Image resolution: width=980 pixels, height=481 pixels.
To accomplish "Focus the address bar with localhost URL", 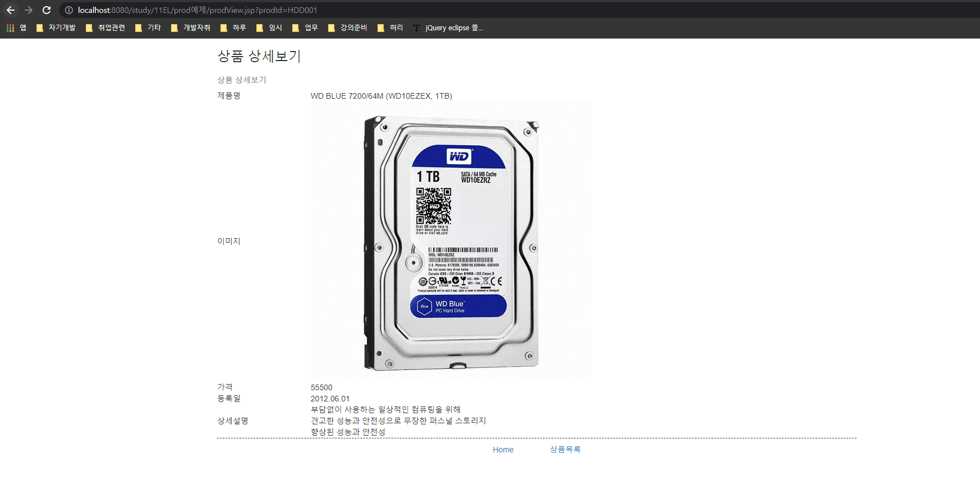I will 197,10.
